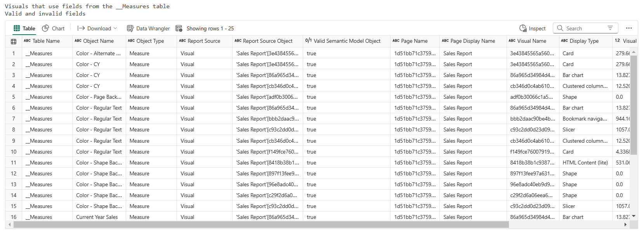Open search filter options icon
The image size is (644, 236).
tap(610, 28)
